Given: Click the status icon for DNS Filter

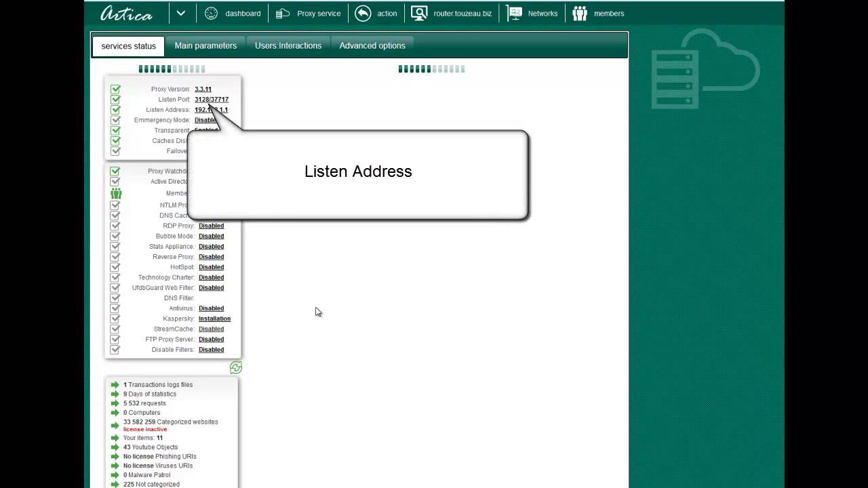Looking at the screenshot, I should 115,298.
